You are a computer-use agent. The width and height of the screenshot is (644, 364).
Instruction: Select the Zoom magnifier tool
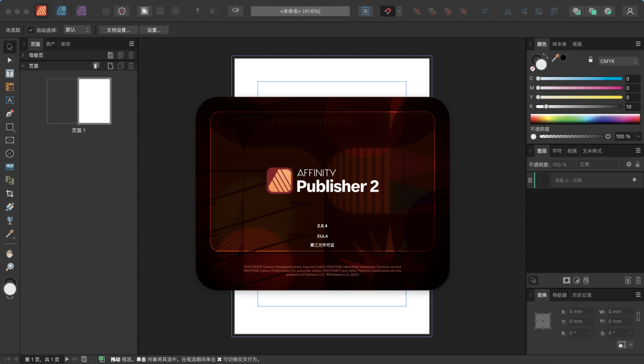(x=10, y=267)
